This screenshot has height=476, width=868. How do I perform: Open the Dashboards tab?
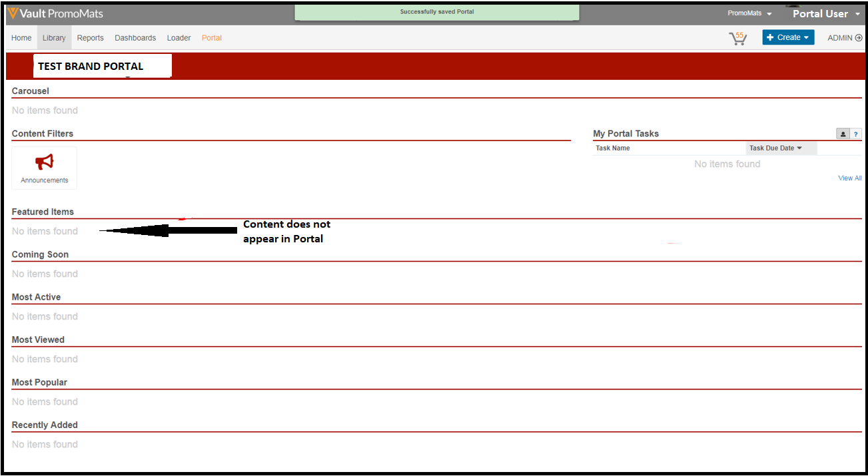(x=135, y=38)
